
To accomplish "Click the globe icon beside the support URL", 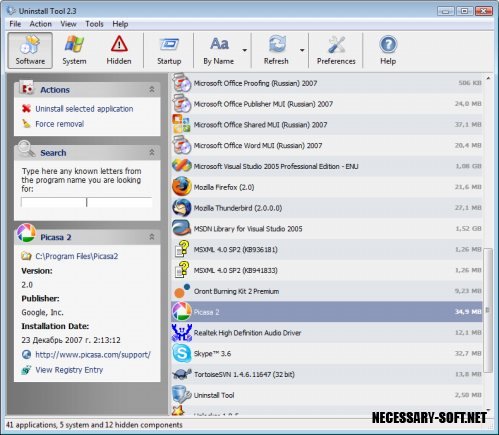I will [26, 354].
